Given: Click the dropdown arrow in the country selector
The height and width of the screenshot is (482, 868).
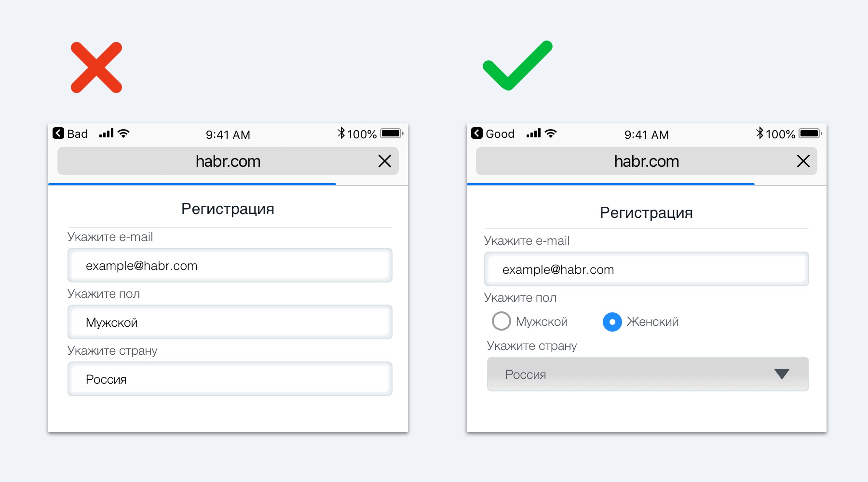Looking at the screenshot, I should [782, 374].
